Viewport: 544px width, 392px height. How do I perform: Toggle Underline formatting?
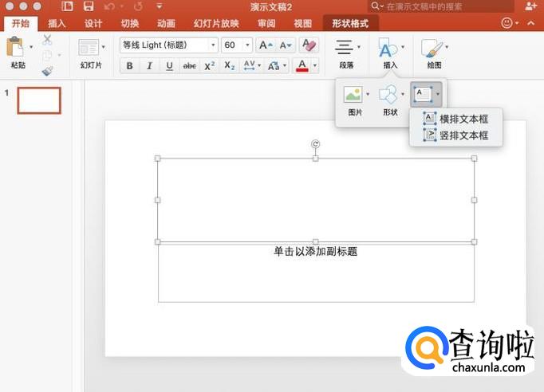169,65
